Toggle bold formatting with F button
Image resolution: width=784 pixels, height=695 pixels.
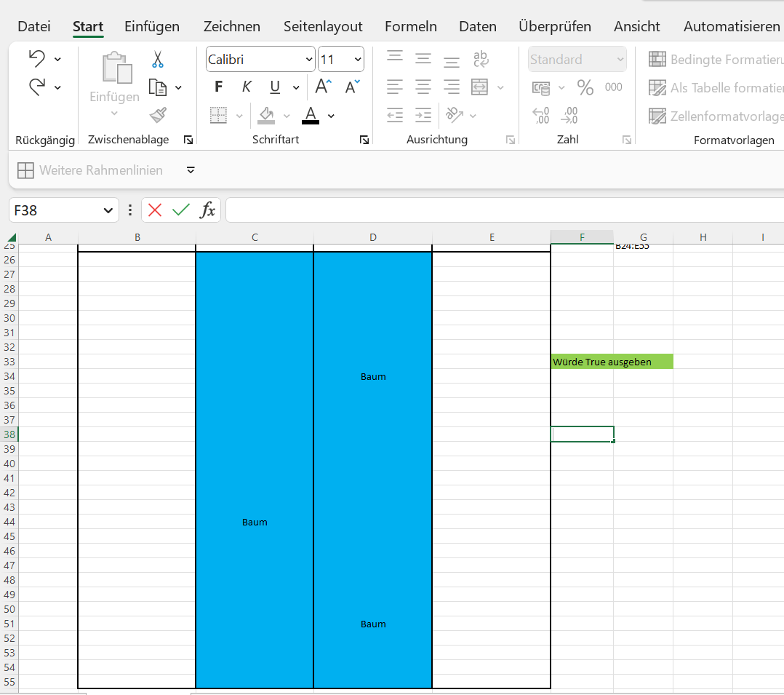click(x=219, y=87)
